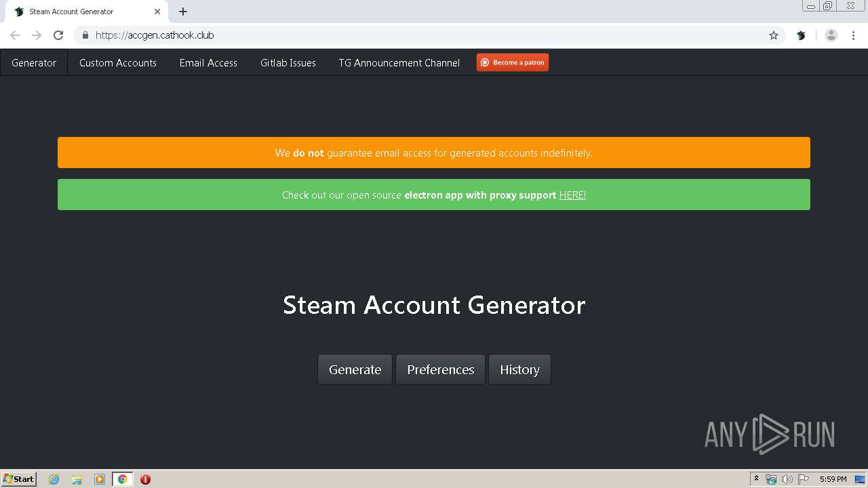Select the Steam Account Generator browser tab
The height and width of the screenshot is (488, 868).
tap(87, 12)
